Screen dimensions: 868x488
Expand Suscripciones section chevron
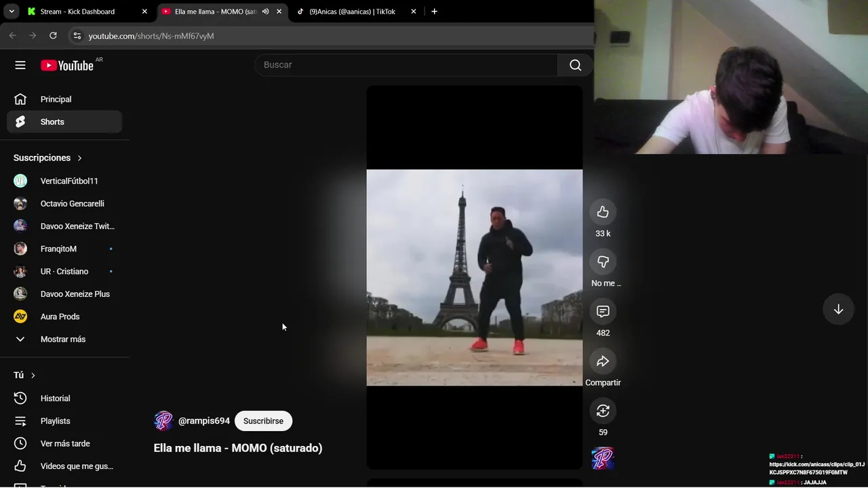coord(79,158)
